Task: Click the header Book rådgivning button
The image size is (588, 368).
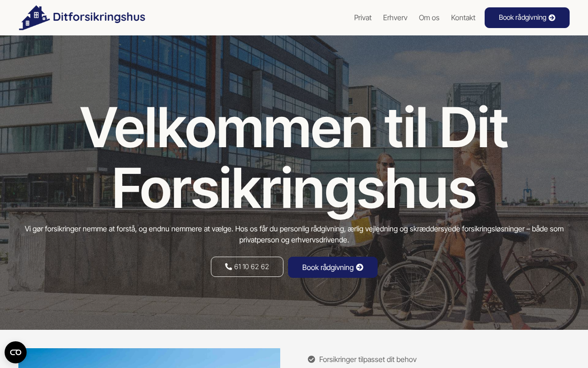Action: 527,17
